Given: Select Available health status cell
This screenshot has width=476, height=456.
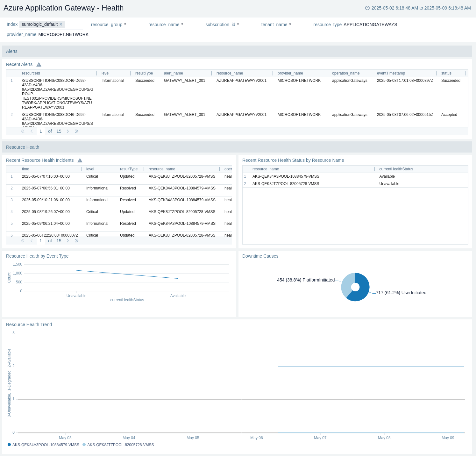Looking at the screenshot, I should pyautogui.click(x=387, y=176).
